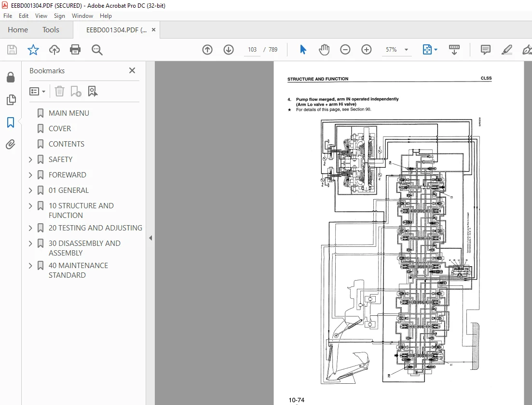
Task: Click the hydraulic circuit diagram page
Action: (400, 252)
